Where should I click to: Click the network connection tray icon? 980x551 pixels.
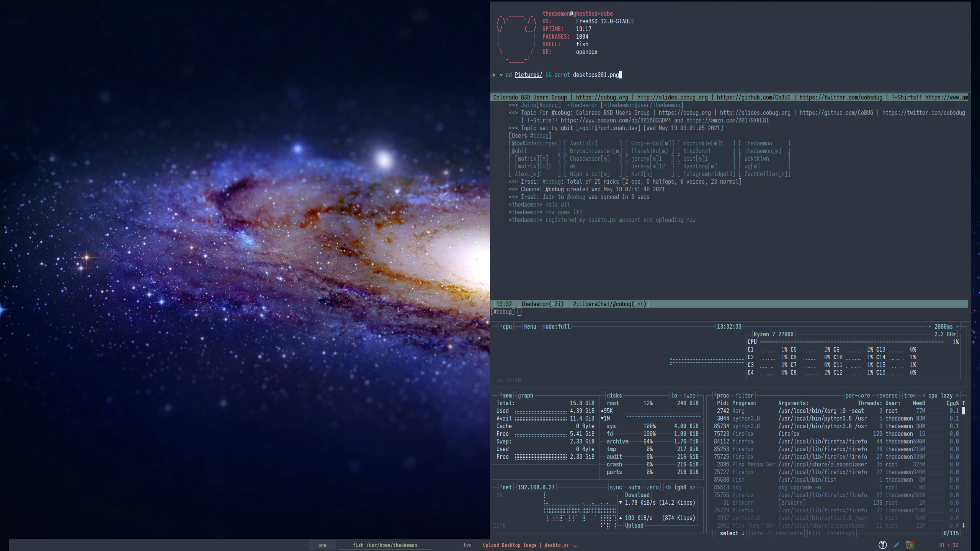pyautogui.click(x=896, y=545)
